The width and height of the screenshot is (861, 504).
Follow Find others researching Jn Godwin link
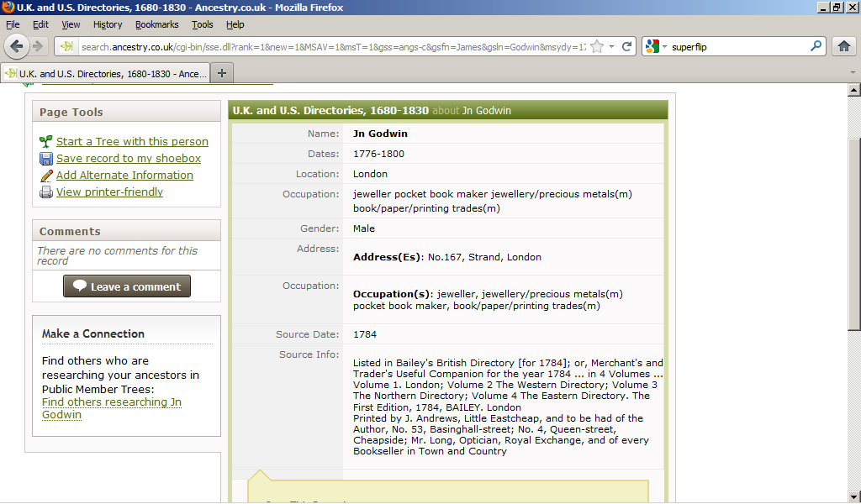click(x=112, y=408)
